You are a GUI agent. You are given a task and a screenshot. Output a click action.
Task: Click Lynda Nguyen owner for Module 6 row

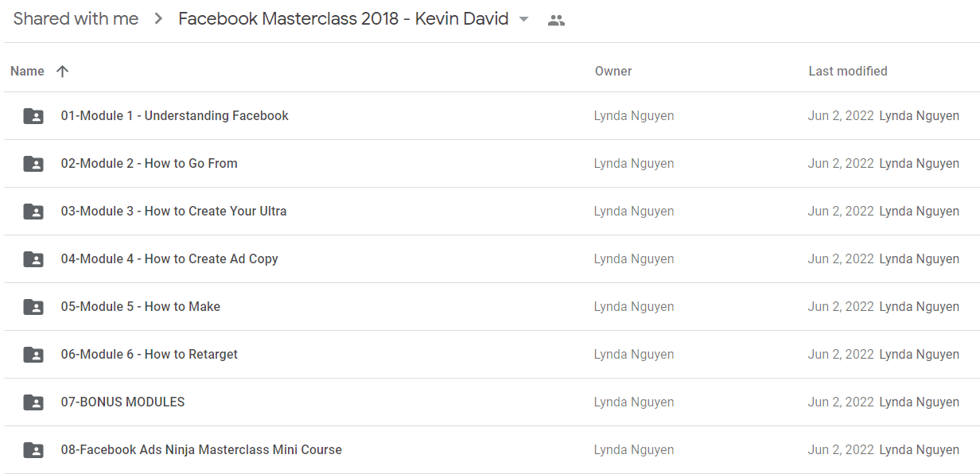634,355
